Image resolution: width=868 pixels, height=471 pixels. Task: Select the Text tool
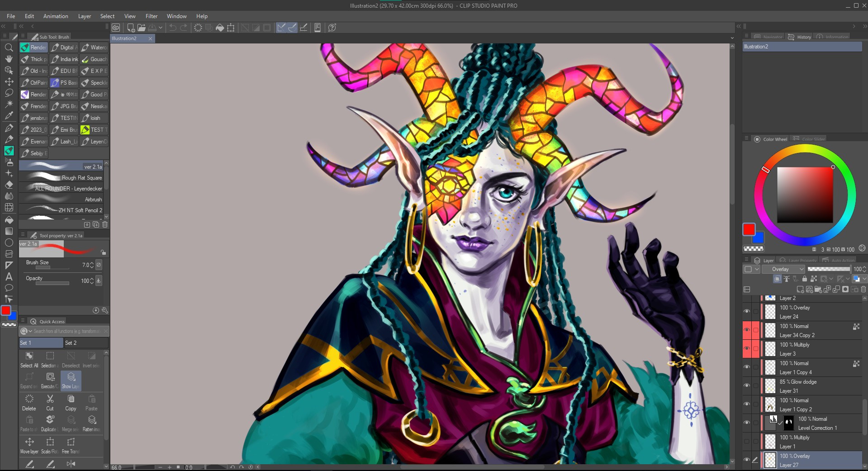pos(9,276)
